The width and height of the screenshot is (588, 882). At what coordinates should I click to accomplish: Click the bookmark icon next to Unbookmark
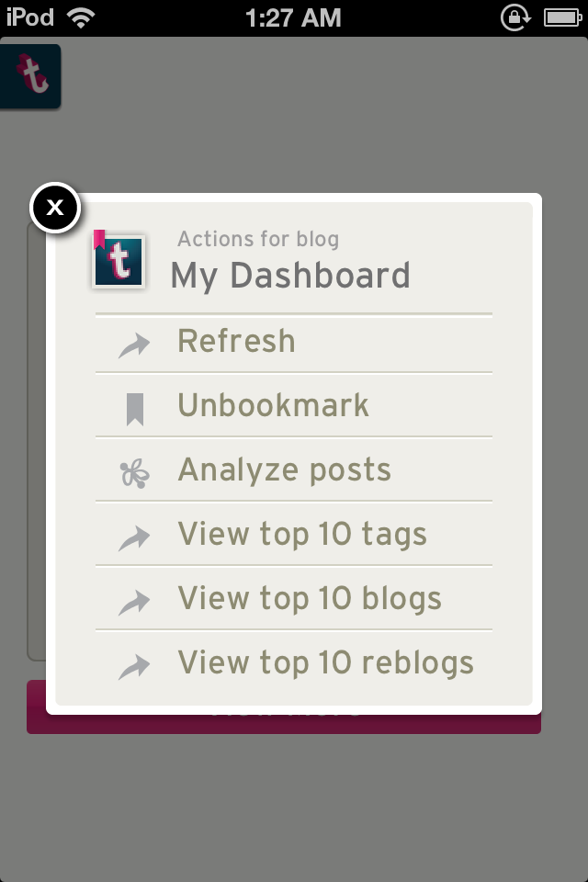click(135, 409)
